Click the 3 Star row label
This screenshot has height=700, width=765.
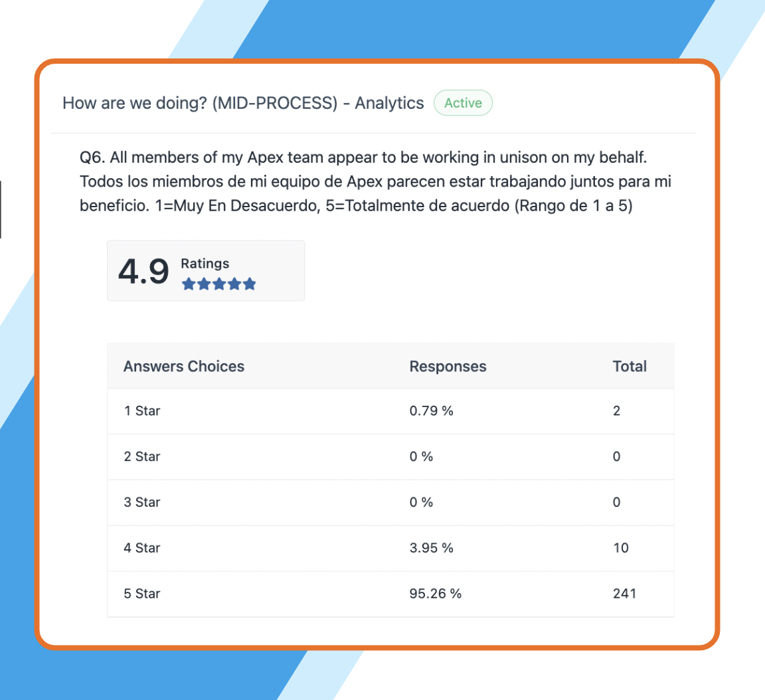[142, 503]
